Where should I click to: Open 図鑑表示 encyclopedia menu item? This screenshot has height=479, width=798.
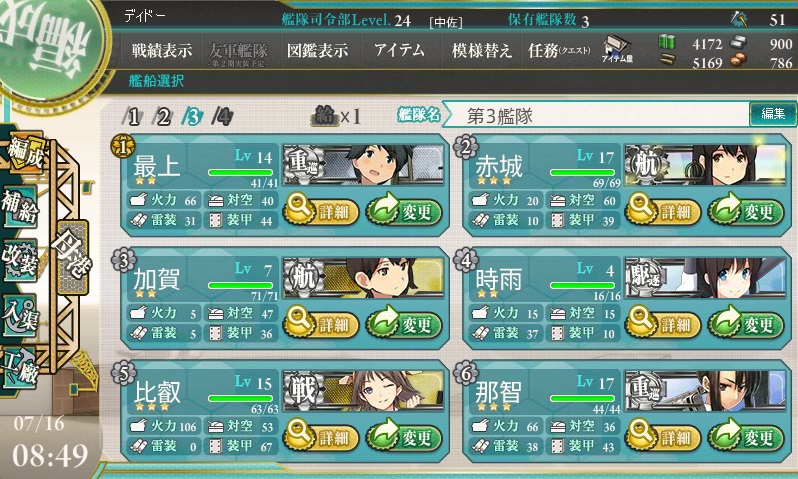point(317,50)
